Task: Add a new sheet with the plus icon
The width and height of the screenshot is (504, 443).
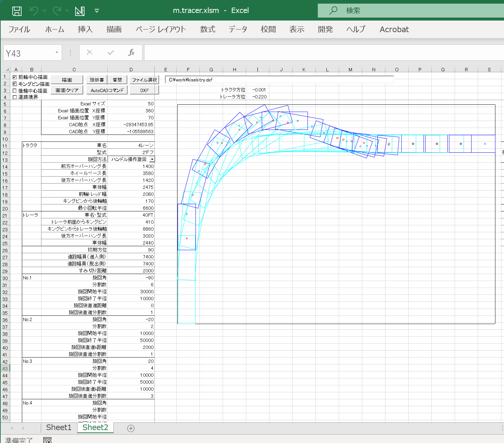Action: (x=131, y=428)
